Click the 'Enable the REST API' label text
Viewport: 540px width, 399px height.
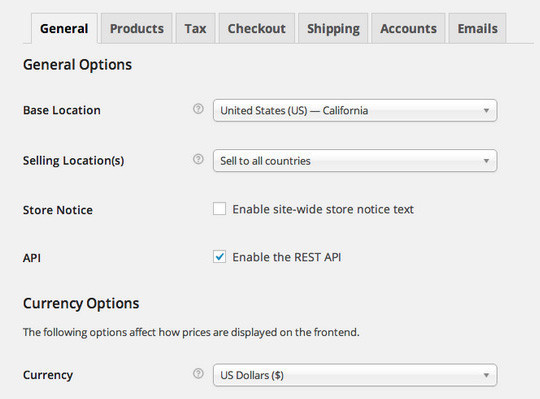tap(287, 257)
